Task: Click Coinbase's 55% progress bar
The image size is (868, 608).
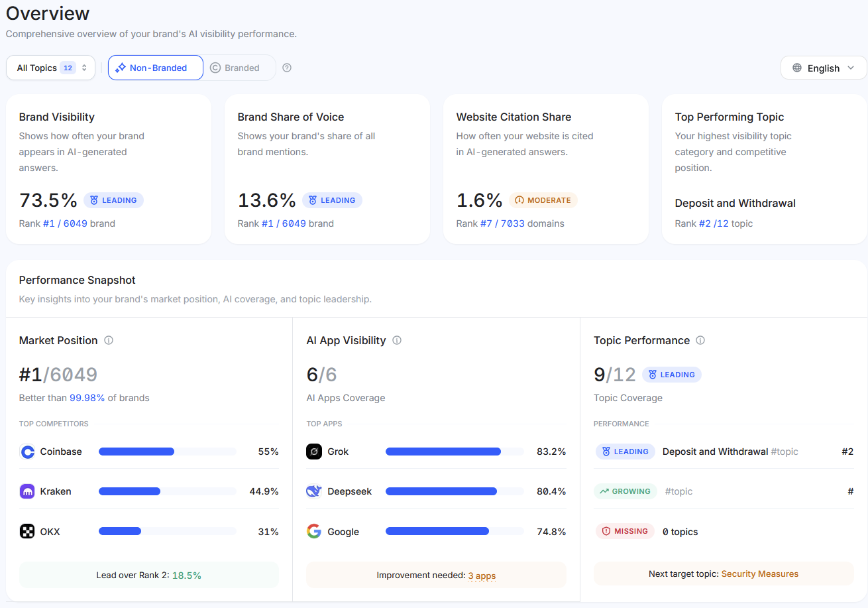Action: [168, 452]
